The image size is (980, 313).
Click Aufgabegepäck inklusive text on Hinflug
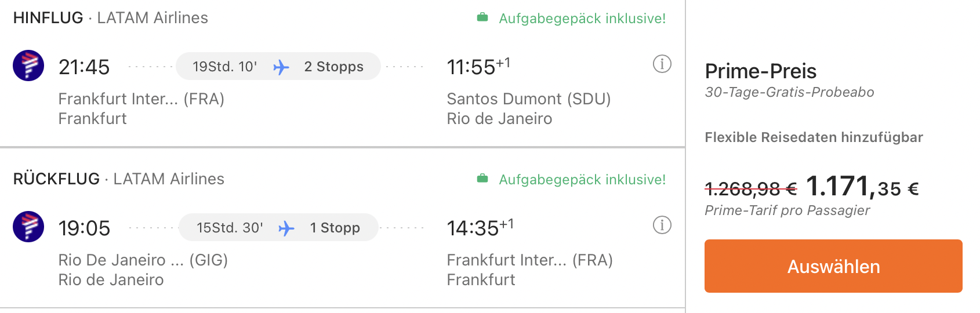[582, 19]
